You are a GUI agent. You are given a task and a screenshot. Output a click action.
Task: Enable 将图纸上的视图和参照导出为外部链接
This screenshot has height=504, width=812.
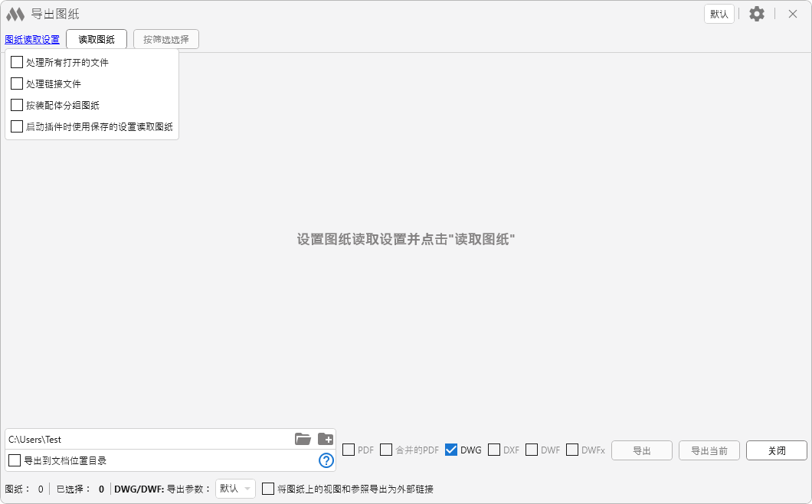pyautogui.click(x=268, y=489)
